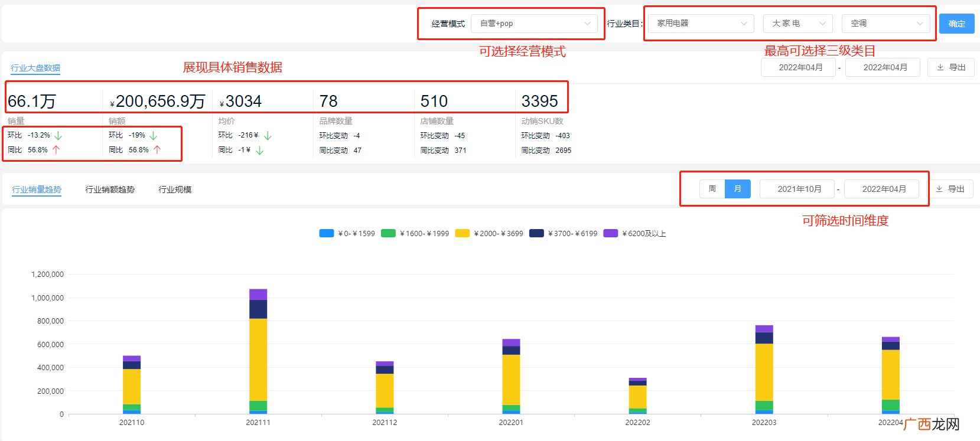Toggle ¥1600-¥1999 green legend swatch

(x=388, y=233)
